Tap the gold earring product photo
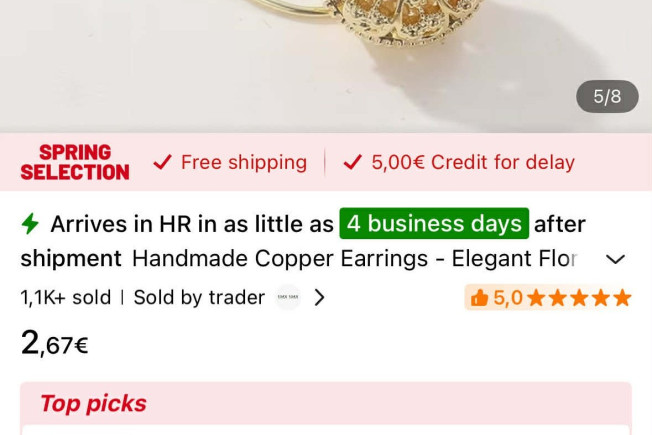 pos(326,66)
